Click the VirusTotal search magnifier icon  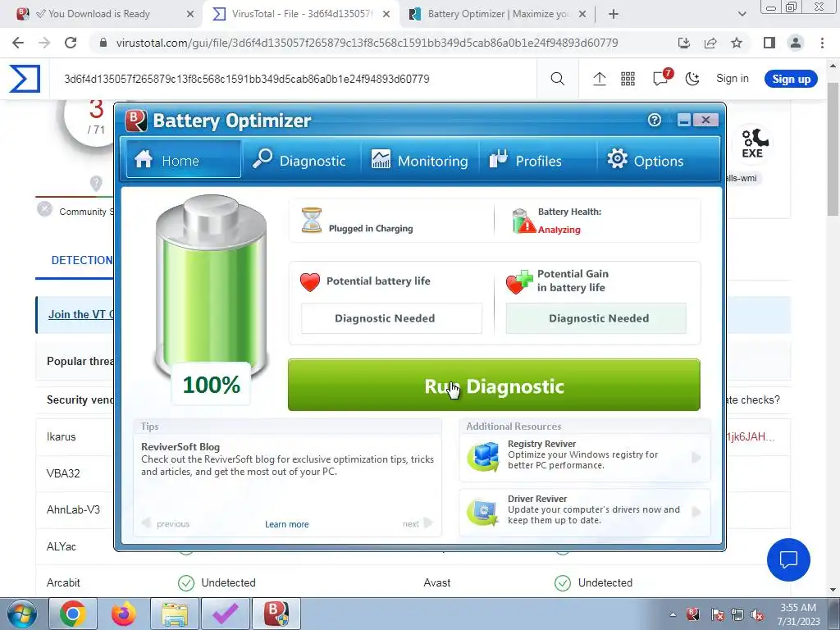point(557,80)
